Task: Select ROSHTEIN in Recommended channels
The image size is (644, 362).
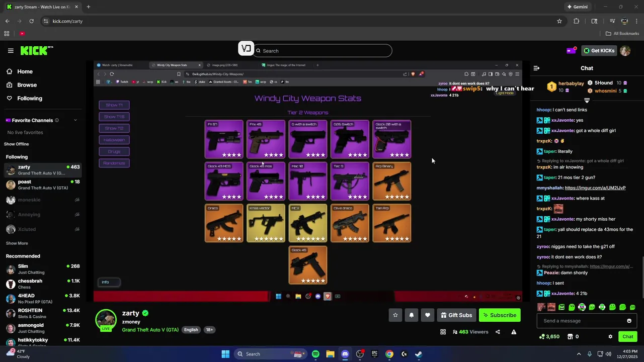Action: tap(42, 313)
